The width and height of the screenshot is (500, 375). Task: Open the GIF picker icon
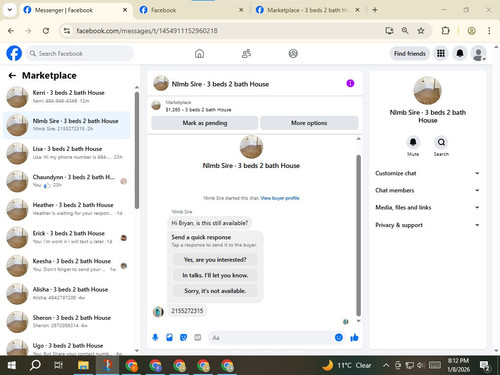198,338
